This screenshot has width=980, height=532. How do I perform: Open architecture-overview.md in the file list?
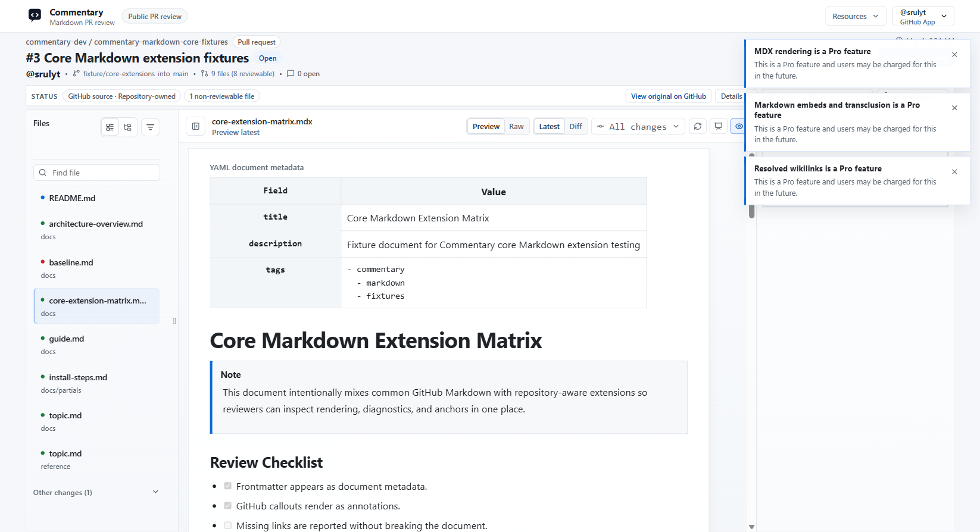(x=96, y=230)
